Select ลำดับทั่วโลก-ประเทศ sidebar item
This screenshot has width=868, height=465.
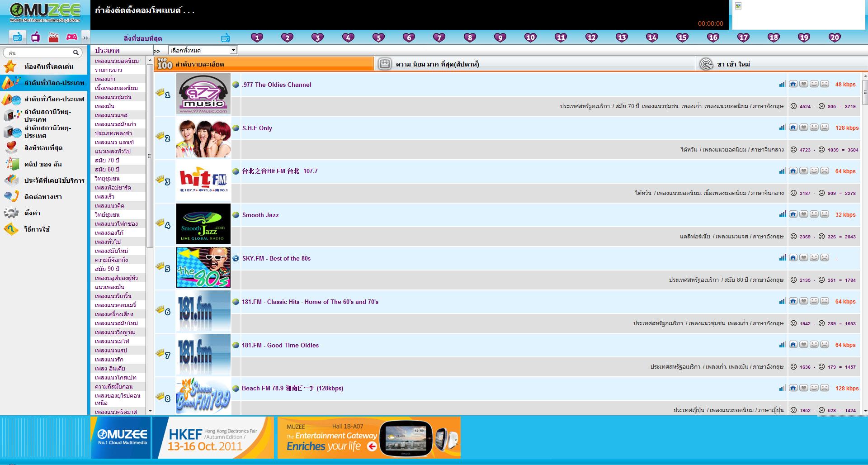point(43,99)
